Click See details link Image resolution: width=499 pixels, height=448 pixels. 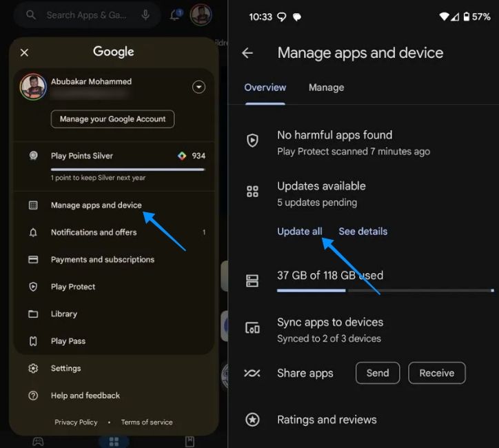(x=363, y=232)
